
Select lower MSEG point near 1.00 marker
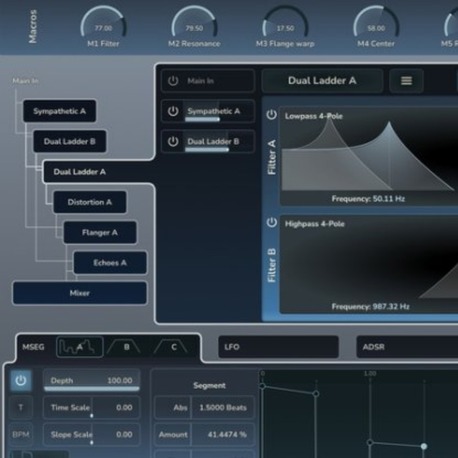[370, 443]
